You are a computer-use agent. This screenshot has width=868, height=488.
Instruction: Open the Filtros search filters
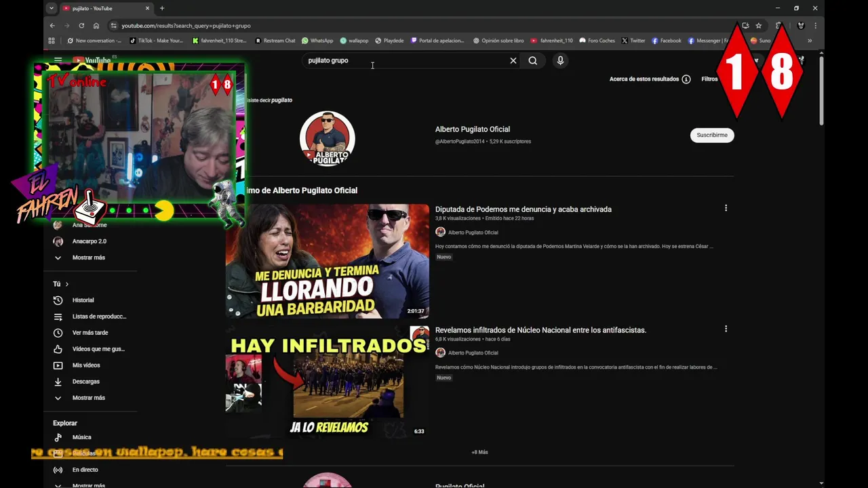pyautogui.click(x=709, y=79)
